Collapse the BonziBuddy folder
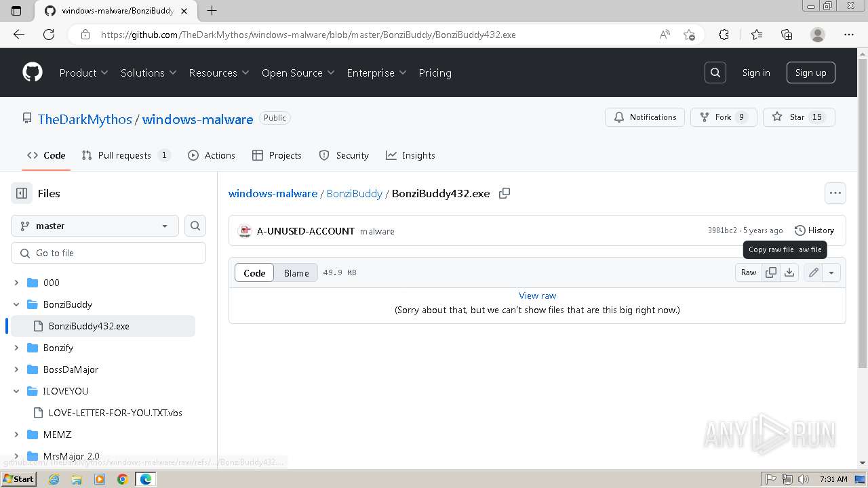This screenshot has width=868, height=488. point(16,304)
